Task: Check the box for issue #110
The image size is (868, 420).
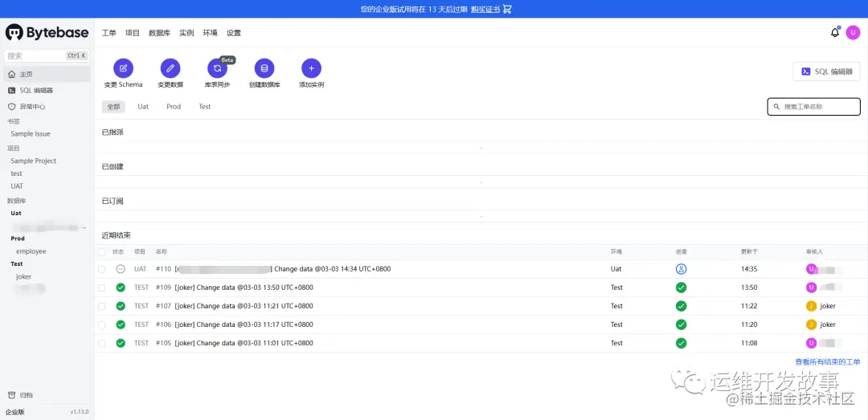Action: 101,269
